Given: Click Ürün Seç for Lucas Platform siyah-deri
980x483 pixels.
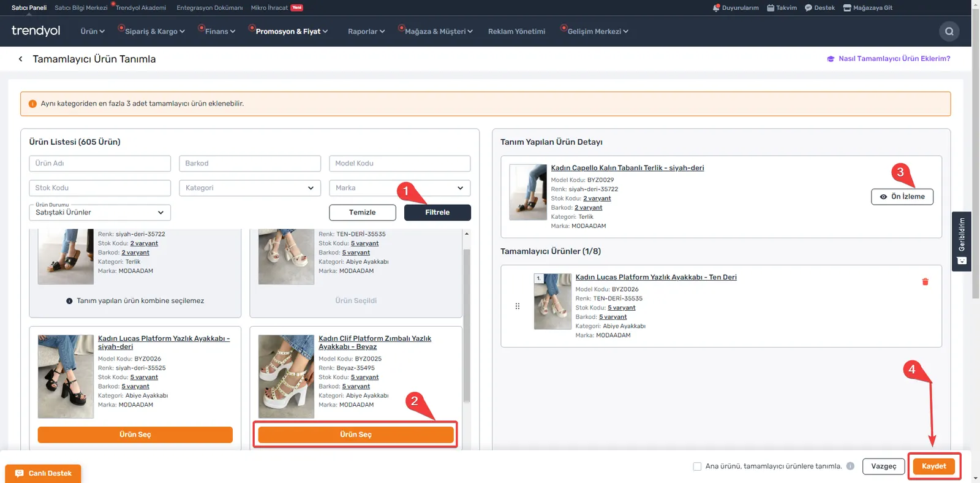Looking at the screenshot, I should pyautogui.click(x=135, y=435).
